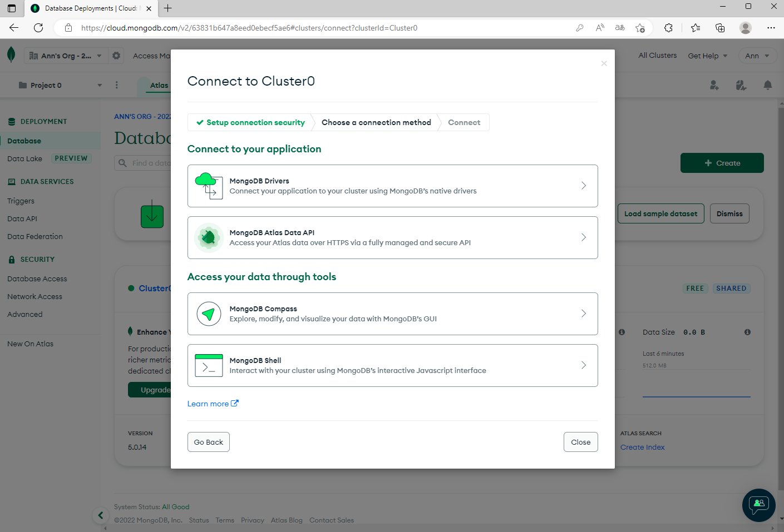The height and width of the screenshot is (532, 784).
Task: Dismiss the sample dataset banner
Action: tap(729, 213)
